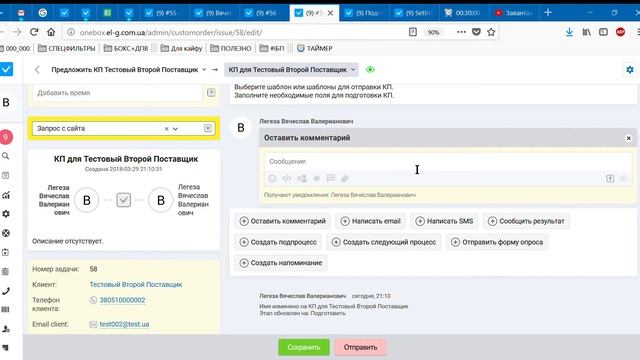Image resolution: width=640 pixels, height=360 pixels.
Task: Switch to the 00:30:00 timer tab
Action: [463, 13]
